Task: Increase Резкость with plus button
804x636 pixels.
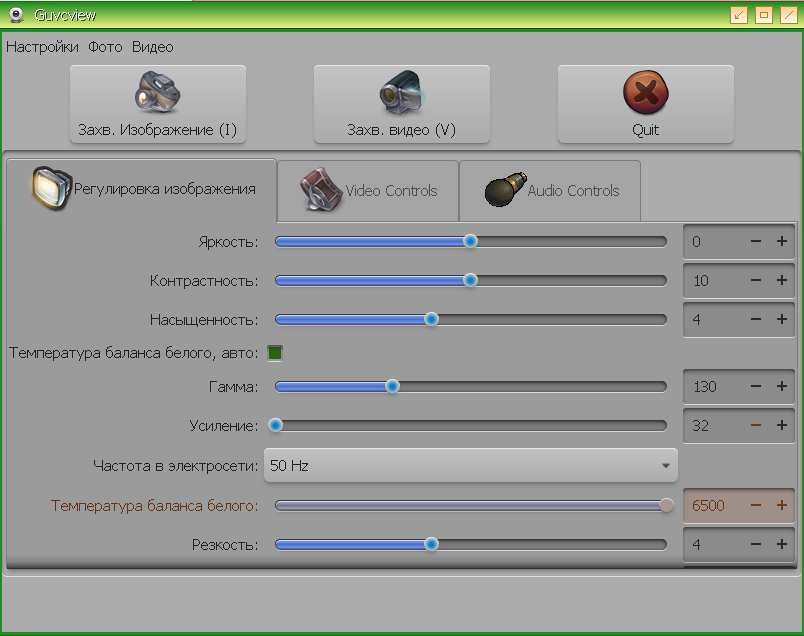Action: pyautogui.click(x=781, y=544)
